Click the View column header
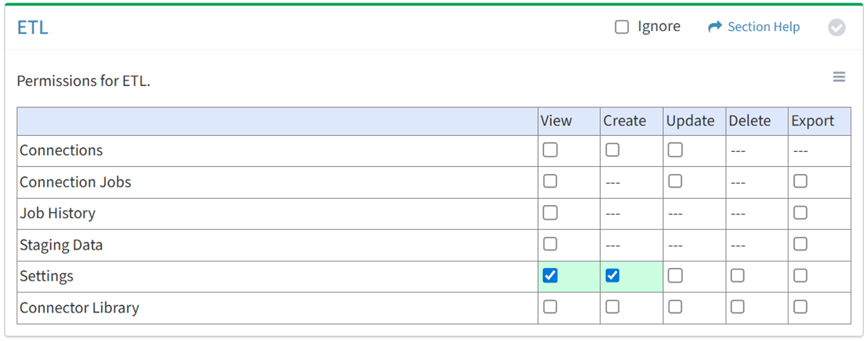 (556, 121)
